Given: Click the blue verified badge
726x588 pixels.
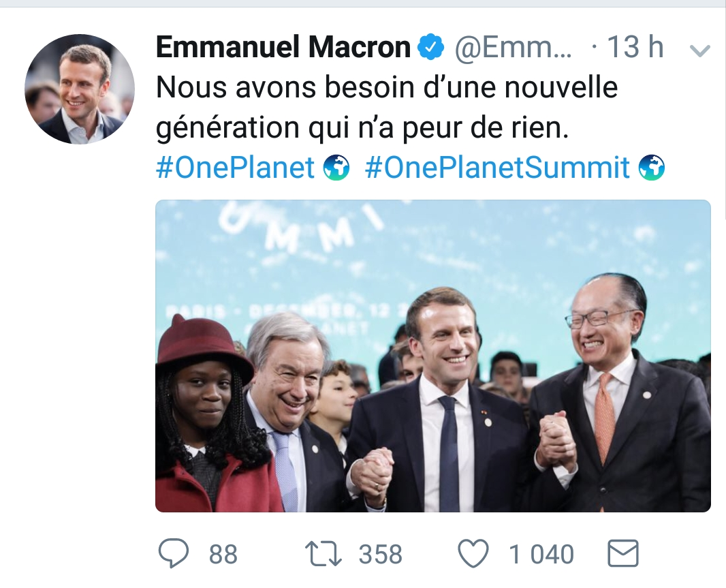Looking at the screenshot, I should coord(430,48).
